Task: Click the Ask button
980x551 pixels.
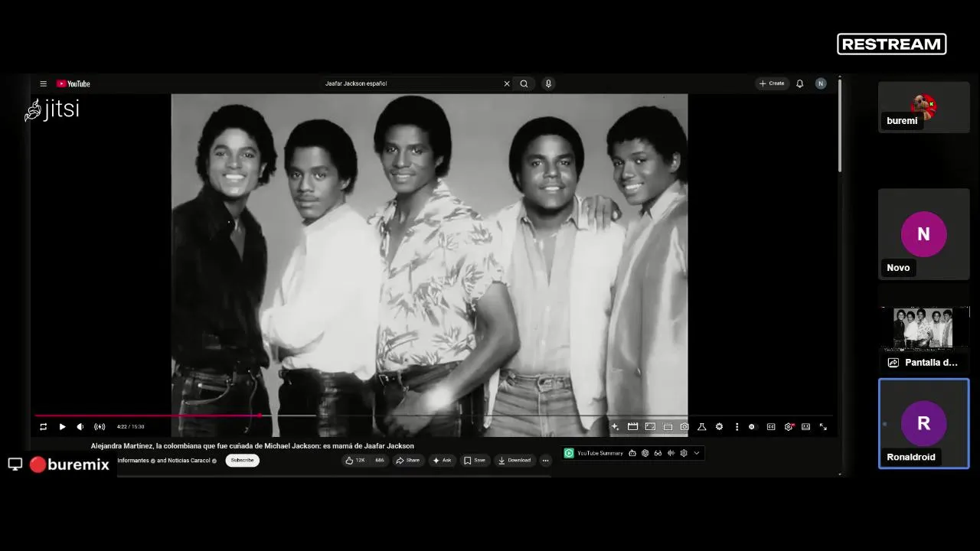Action: click(x=442, y=460)
